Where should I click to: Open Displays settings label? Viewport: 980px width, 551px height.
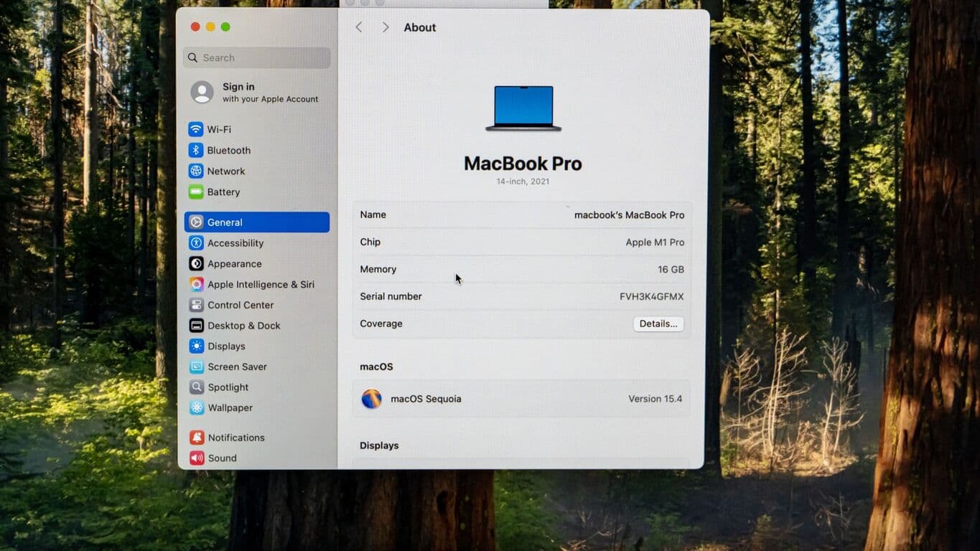click(226, 347)
